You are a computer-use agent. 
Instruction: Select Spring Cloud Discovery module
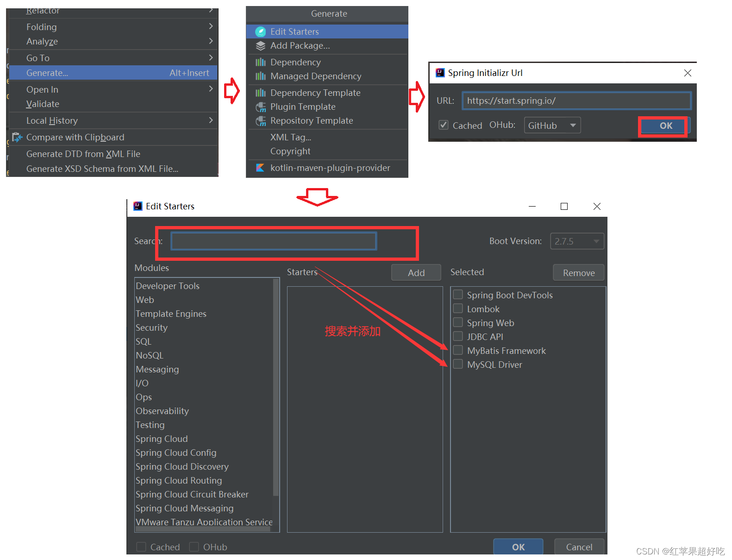204,466
